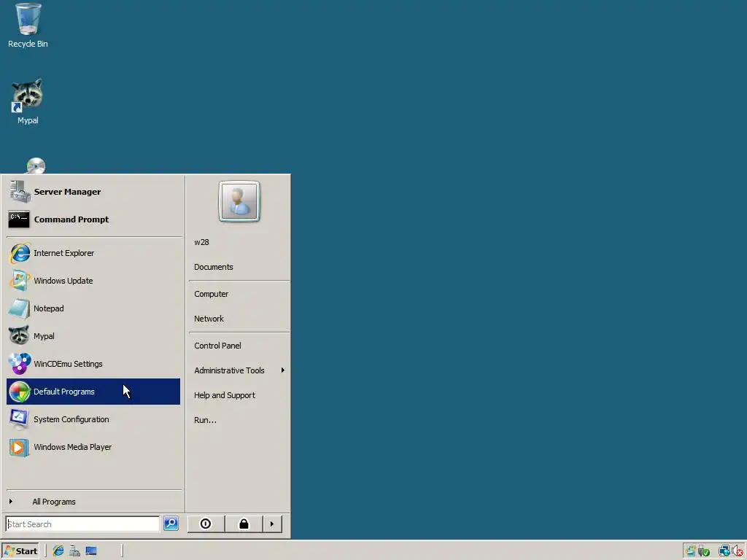Viewport: 747px width, 560px height.
Task: Click the network connection tray icon
Action: (724, 551)
